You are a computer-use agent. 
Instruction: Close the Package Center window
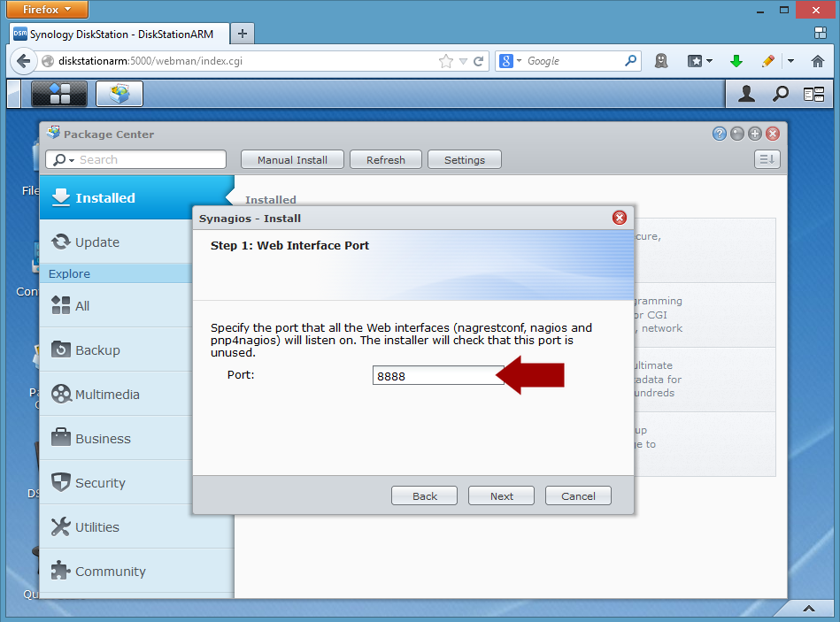(773, 134)
